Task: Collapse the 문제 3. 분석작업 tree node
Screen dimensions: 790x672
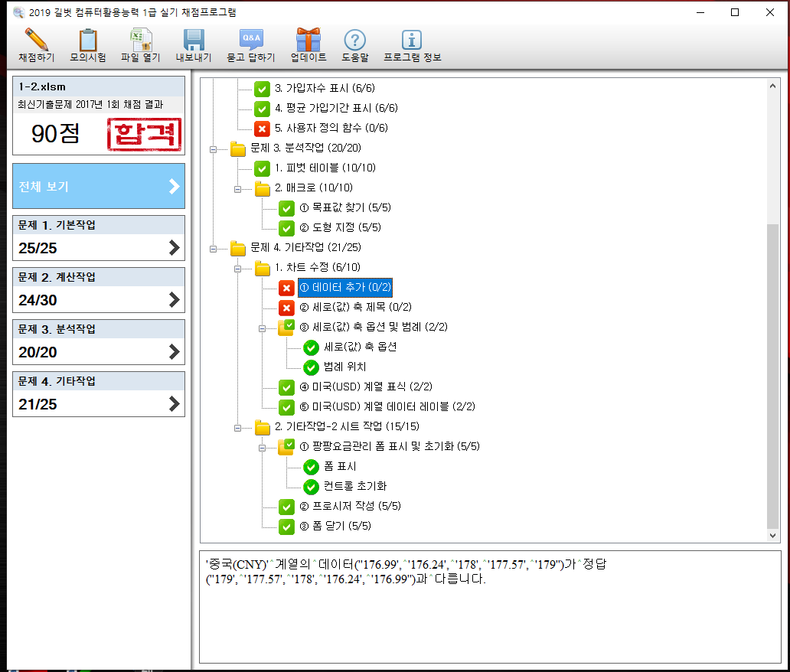Action: (x=214, y=148)
